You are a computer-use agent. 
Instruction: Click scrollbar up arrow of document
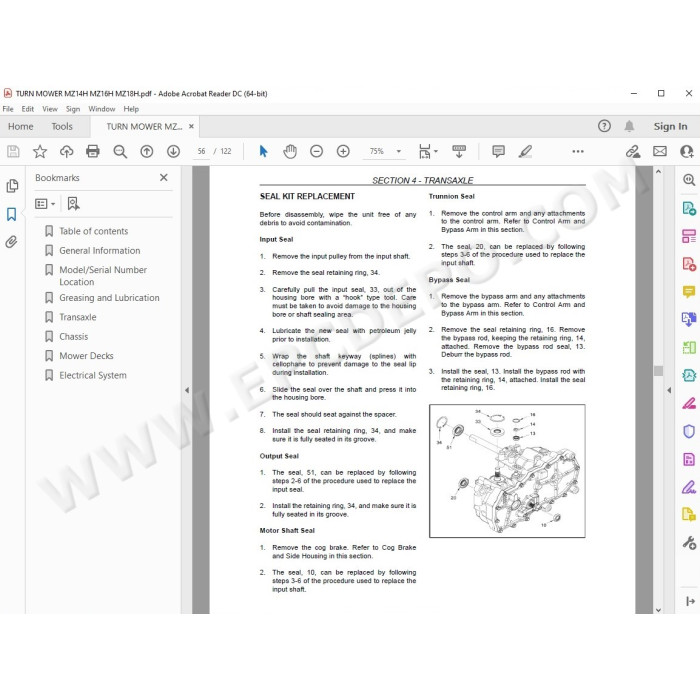tap(658, 171)
